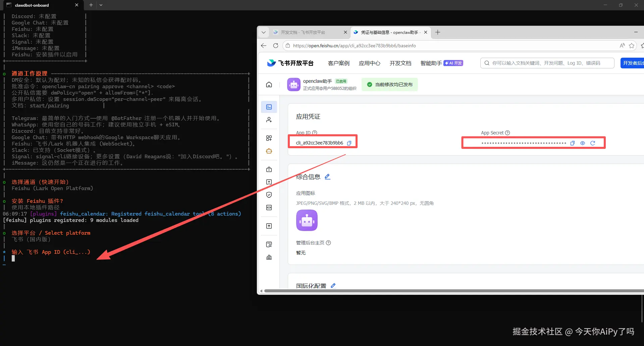
Task: Open help icon beside 管理后台主页
Action: point(328,243)
